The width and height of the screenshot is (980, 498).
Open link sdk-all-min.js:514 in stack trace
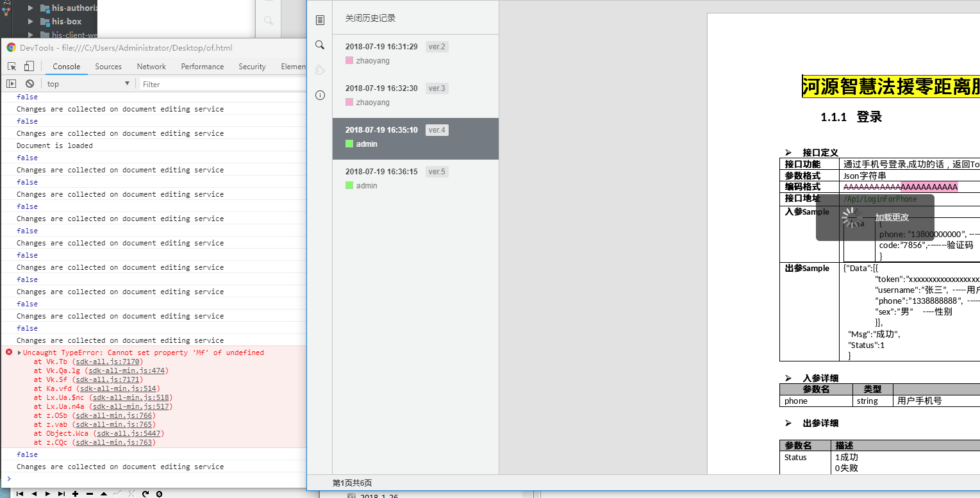119,388
